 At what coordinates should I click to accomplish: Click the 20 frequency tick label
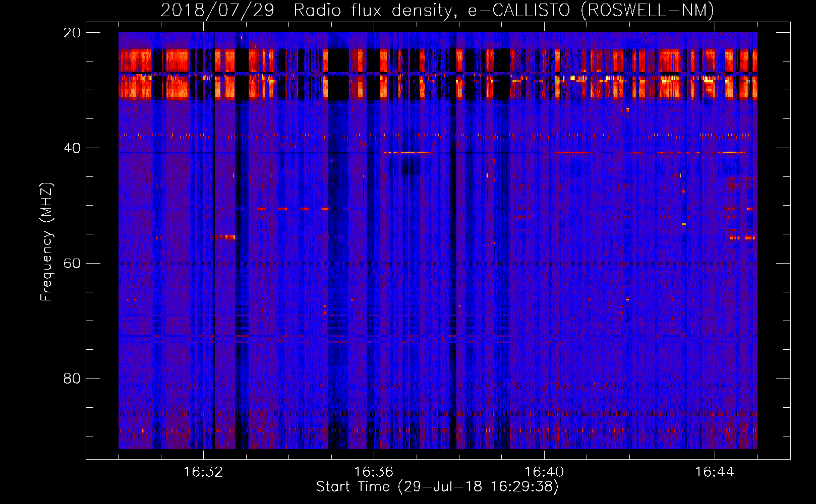(72, 33)
